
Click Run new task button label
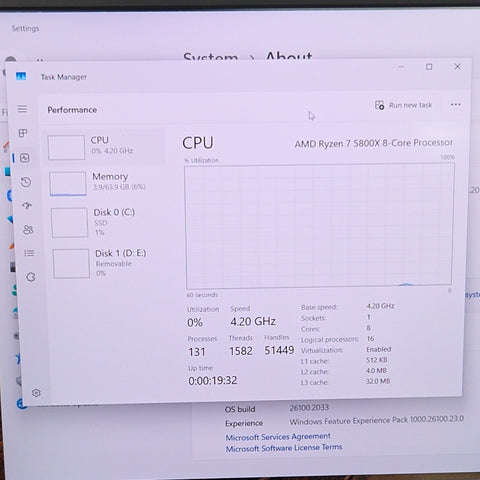coord(410,105)
